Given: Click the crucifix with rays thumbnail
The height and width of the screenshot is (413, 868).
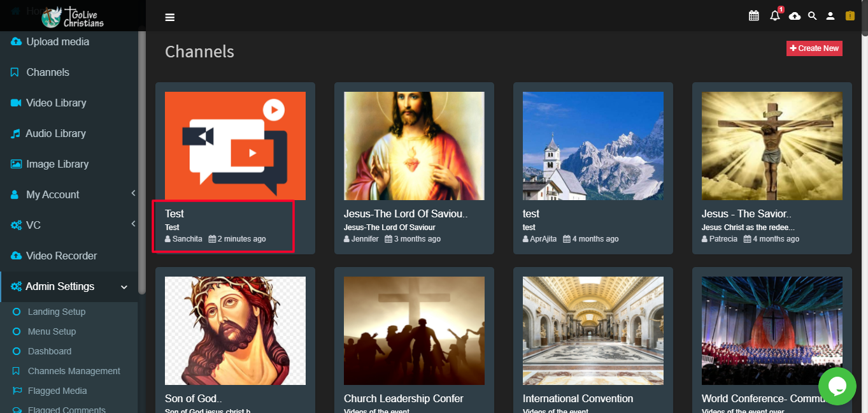Looking at the screenshot, I should point(772,146).
